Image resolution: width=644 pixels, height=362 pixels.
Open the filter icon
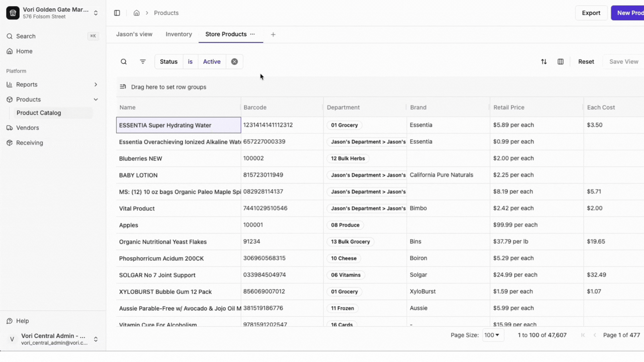pyautogui.click(x=143, y=62)
